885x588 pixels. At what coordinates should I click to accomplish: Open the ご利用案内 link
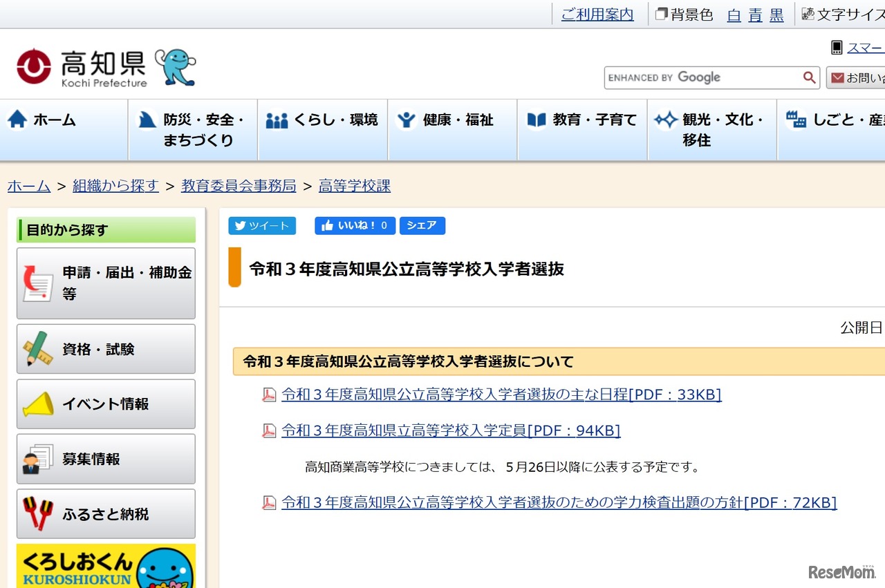coord(597,15)
